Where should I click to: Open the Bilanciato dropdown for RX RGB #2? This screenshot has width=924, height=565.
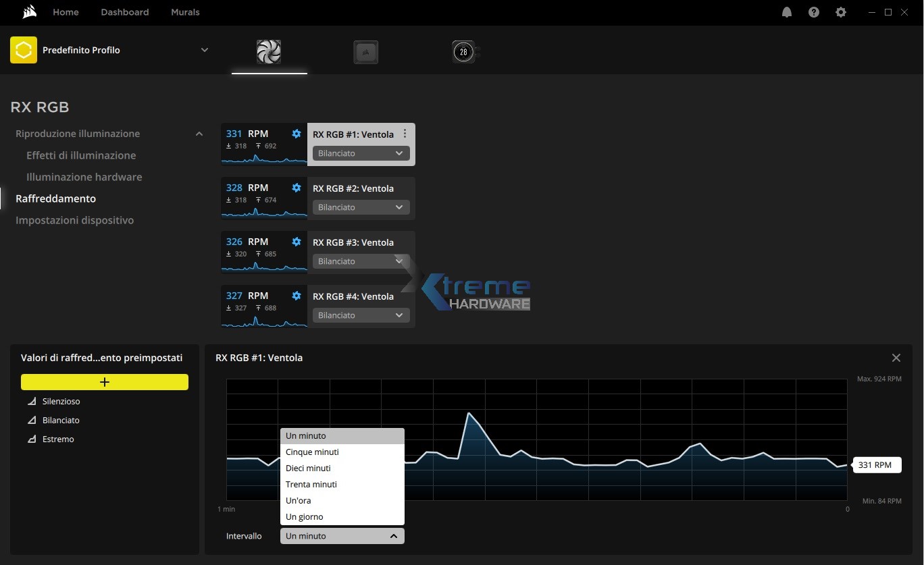click(361, 207)
